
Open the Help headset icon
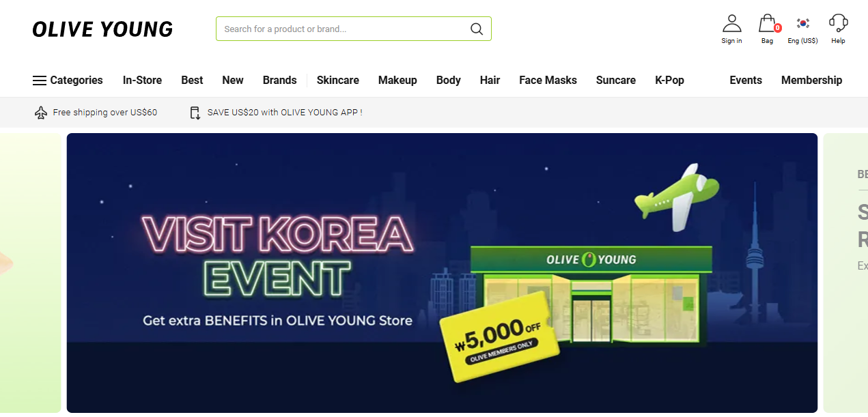coord(838,23)
